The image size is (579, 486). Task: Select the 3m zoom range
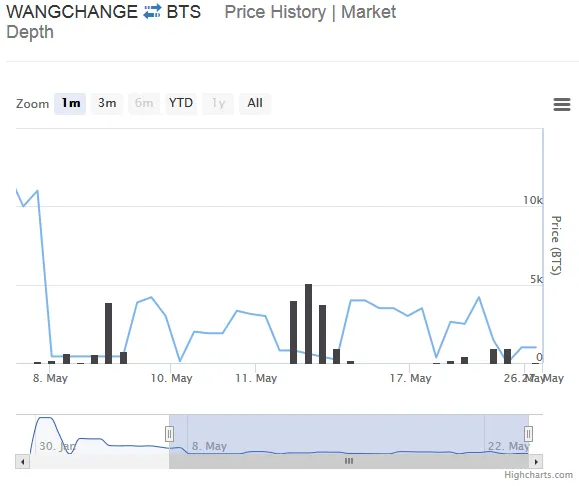[x=107, y=103]
